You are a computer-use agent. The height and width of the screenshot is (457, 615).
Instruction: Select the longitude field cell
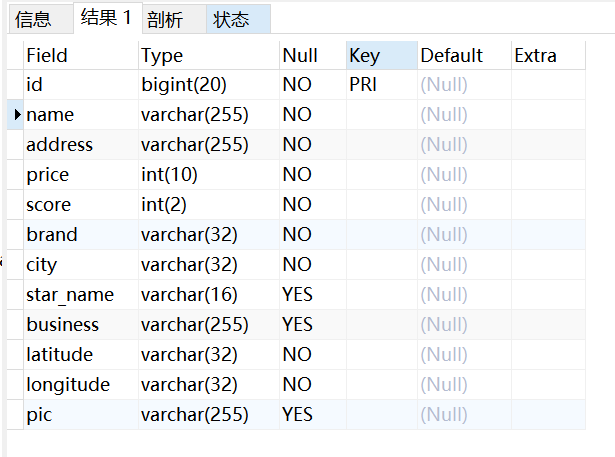click(81, 384)
